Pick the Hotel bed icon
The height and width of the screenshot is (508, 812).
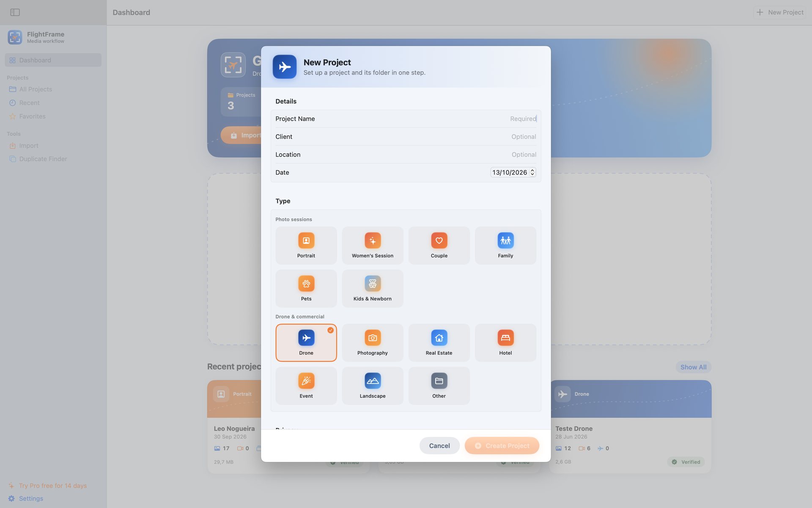(x=505, y=338)
